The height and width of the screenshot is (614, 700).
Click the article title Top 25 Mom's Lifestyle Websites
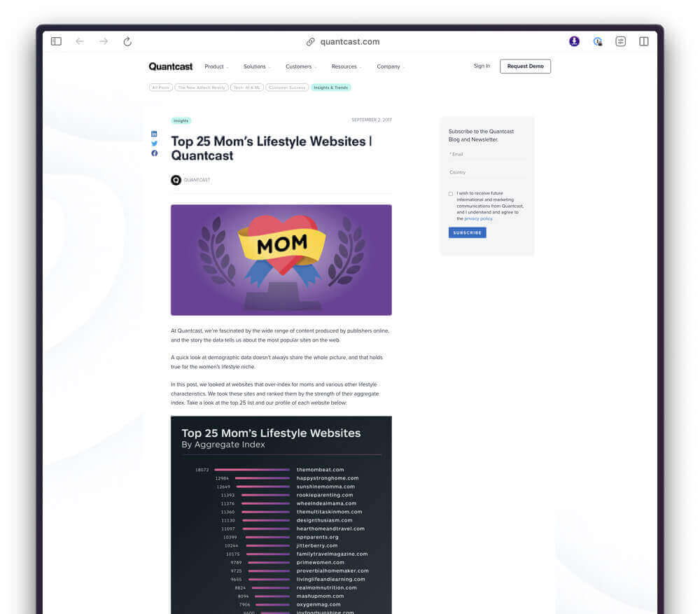point(271,148)
